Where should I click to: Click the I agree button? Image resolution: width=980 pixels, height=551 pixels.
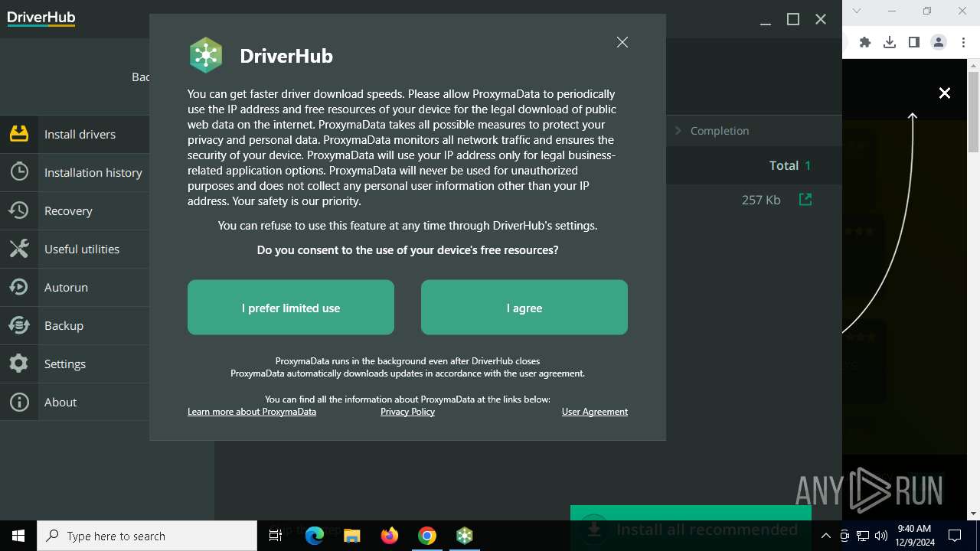[524, 308]
